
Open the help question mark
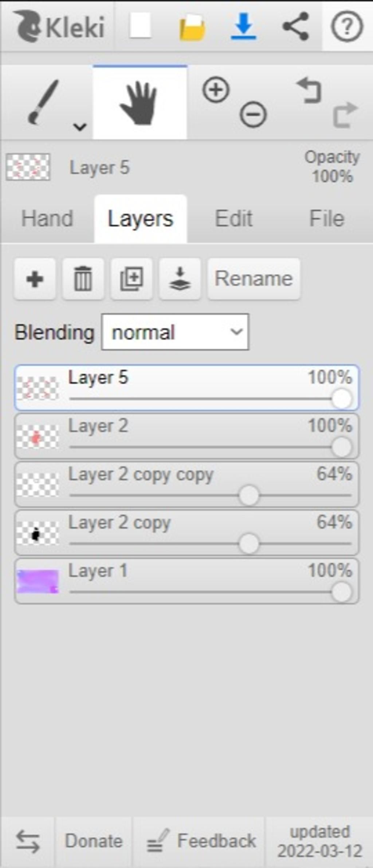click(347, 26)
